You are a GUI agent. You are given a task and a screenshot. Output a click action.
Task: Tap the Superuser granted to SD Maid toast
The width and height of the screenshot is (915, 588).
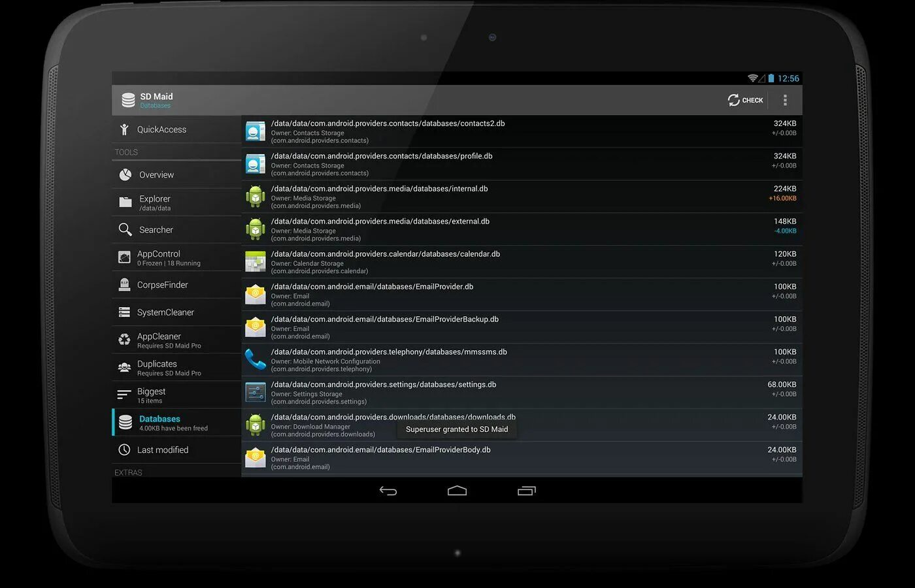(x=457, y=429)
